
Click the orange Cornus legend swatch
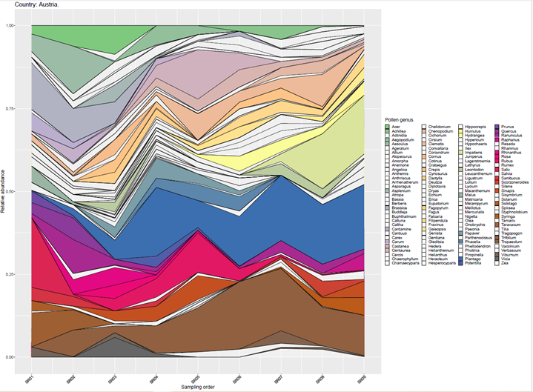423,157
